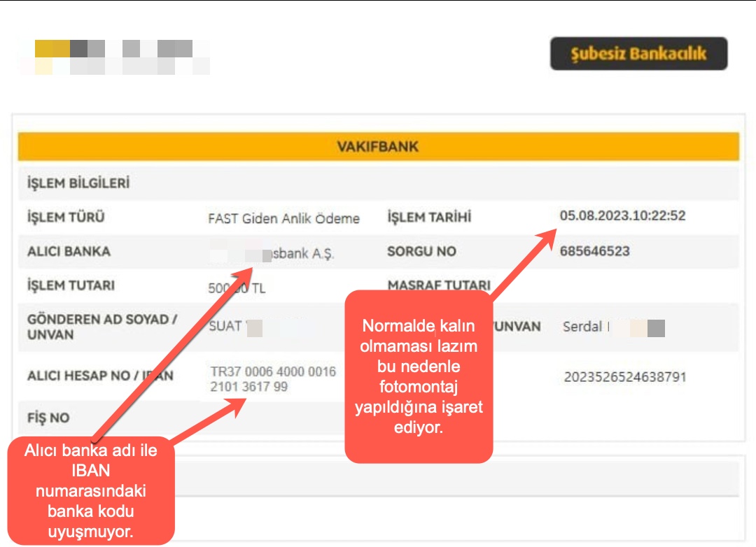Screen dimensions: 756x547
Task: Click the FİŞ NO label
Action: [x=48, y=418]
